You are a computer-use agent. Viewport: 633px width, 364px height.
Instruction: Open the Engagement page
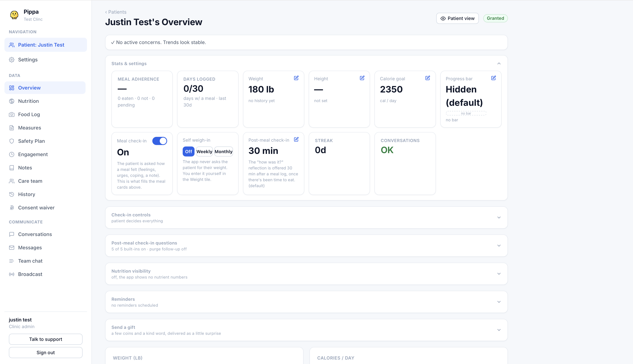[45, 154]
